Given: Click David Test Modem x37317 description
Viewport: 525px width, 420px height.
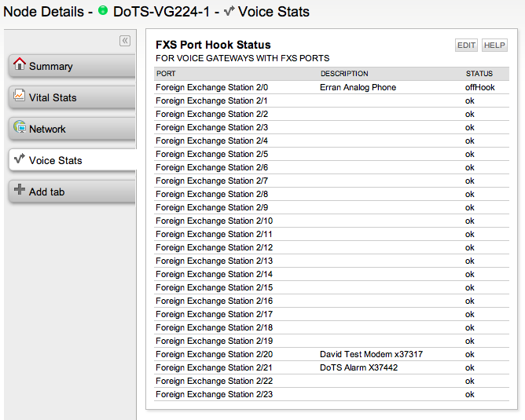Looking at the screenshot, I should click(371, 355).
